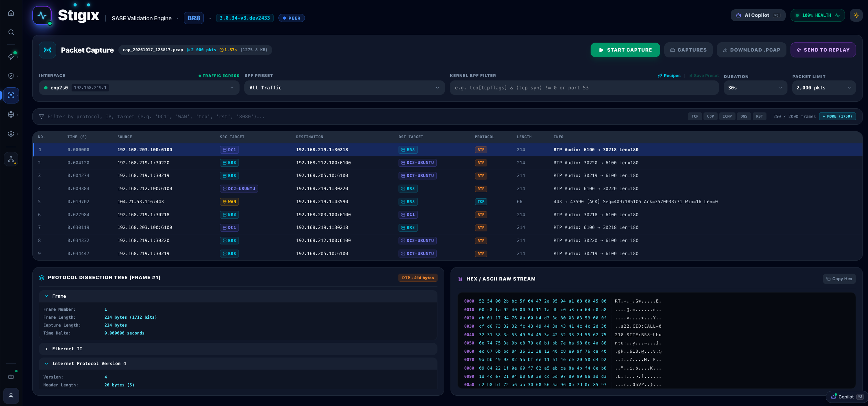868x406 pixels.
Task: Collapse Internet Protocol Version 4 section
Action: [238, 364]
